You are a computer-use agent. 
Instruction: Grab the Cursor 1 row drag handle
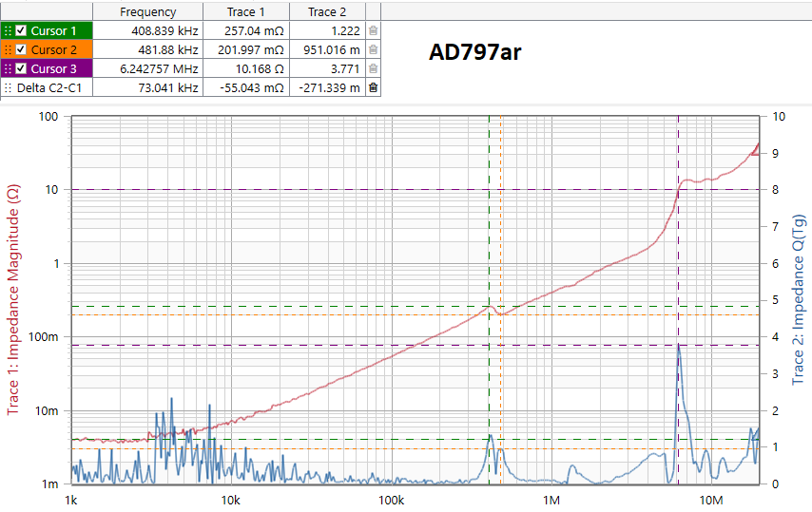pos(8,31)
